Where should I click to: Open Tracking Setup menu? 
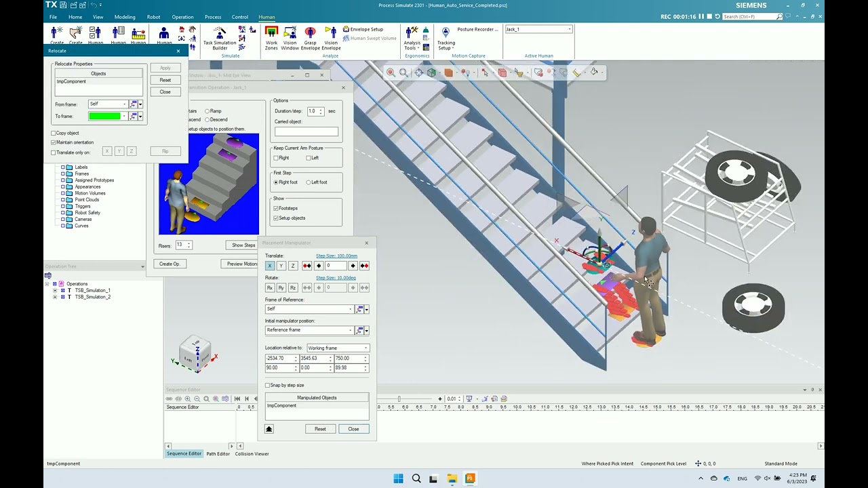pos(446,38)
